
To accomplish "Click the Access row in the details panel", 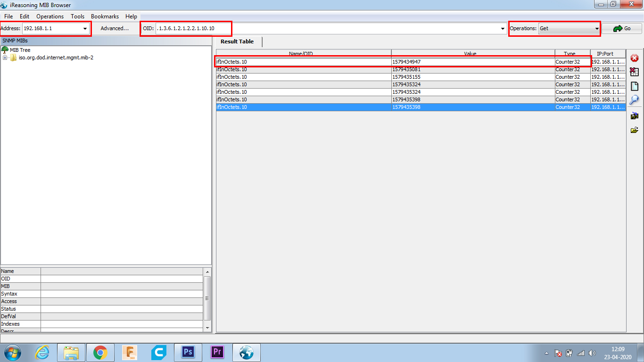I will coord(102,301).
